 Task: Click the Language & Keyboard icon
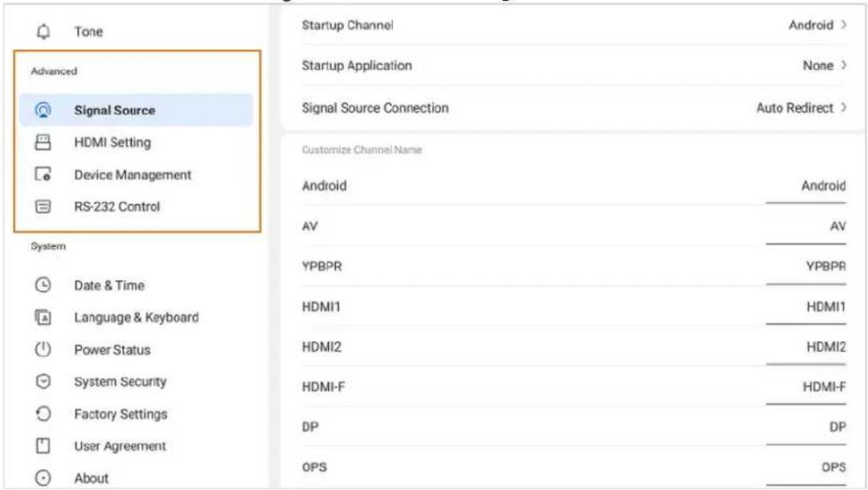point(43,318)
